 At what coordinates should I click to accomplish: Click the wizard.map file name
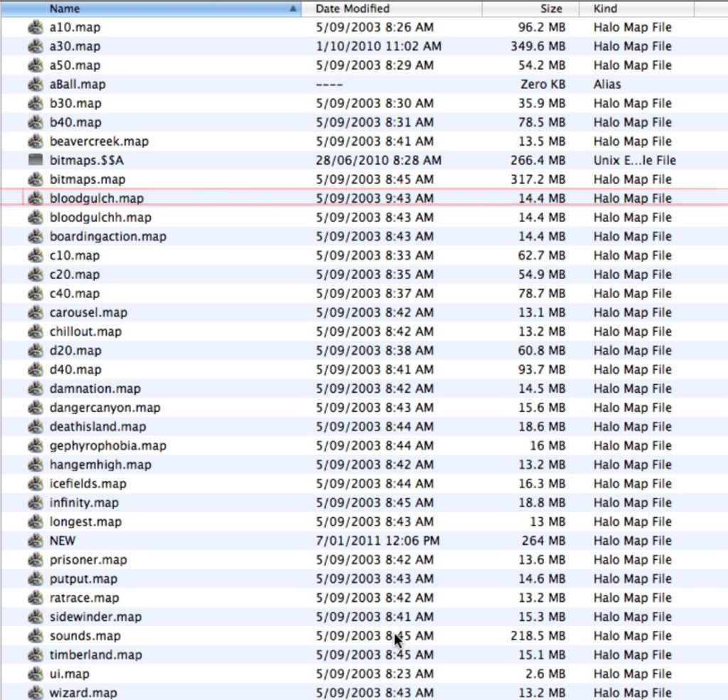pos(84,694)
